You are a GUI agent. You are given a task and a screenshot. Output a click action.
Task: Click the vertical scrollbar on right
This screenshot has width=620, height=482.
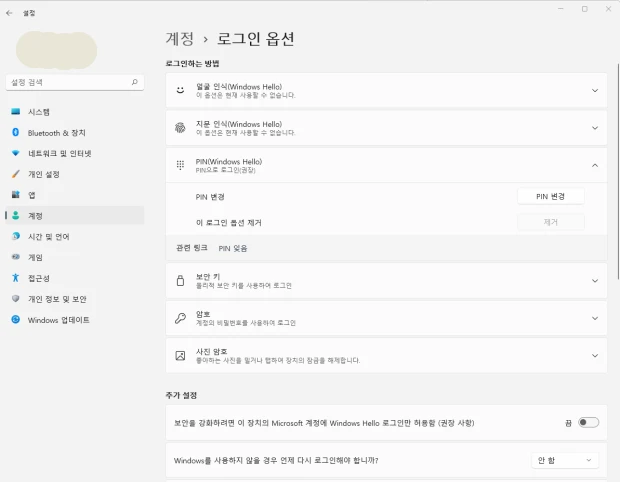point(618,171)
